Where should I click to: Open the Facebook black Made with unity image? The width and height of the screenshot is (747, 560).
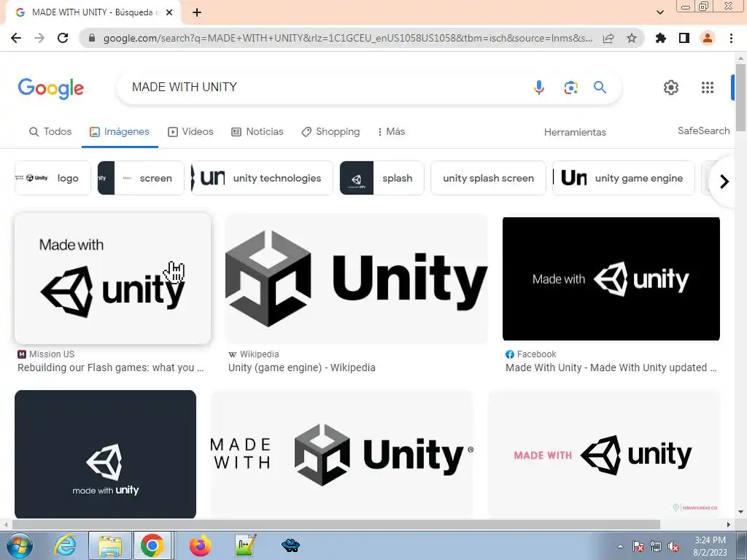pyautogui.click(x=611, y=279)
